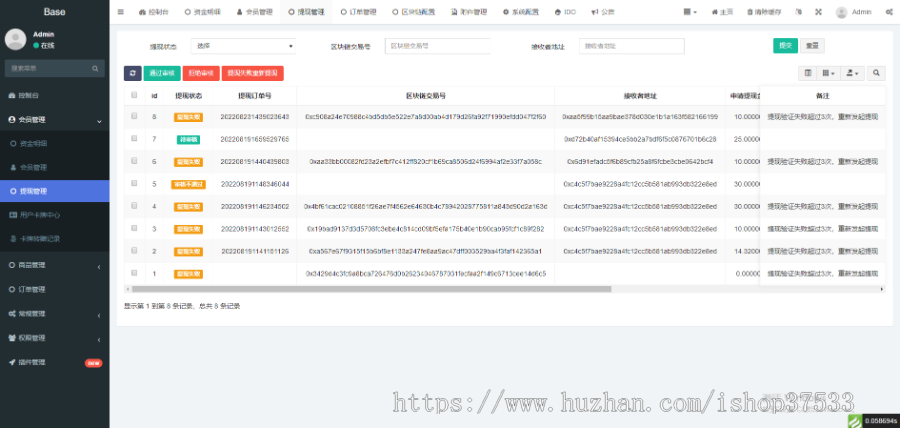This screenshot has width=900, height=428.
Task: Go to the 系统配置 top tab
Action: pos(519,11)
